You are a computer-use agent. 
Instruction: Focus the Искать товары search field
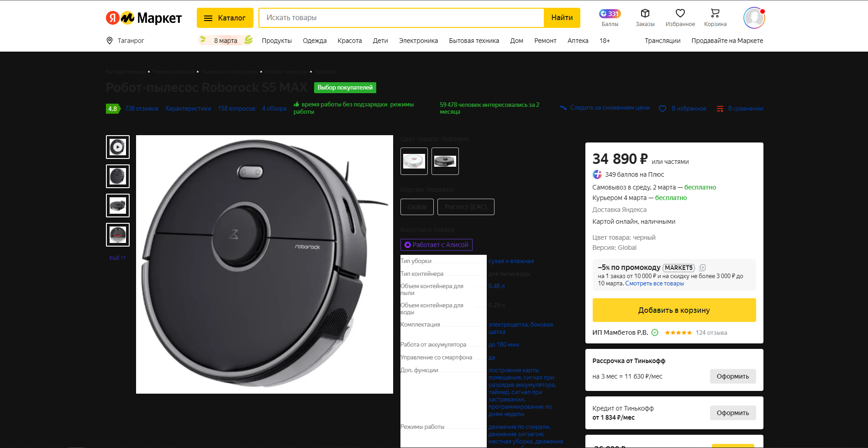coord(401,18)
